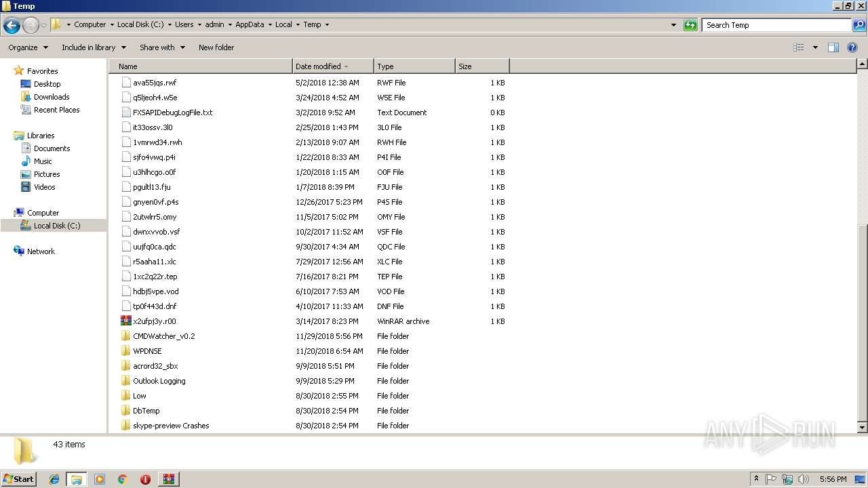
Task: Open the Organize dropdown menu
Action: pos(28,47)
